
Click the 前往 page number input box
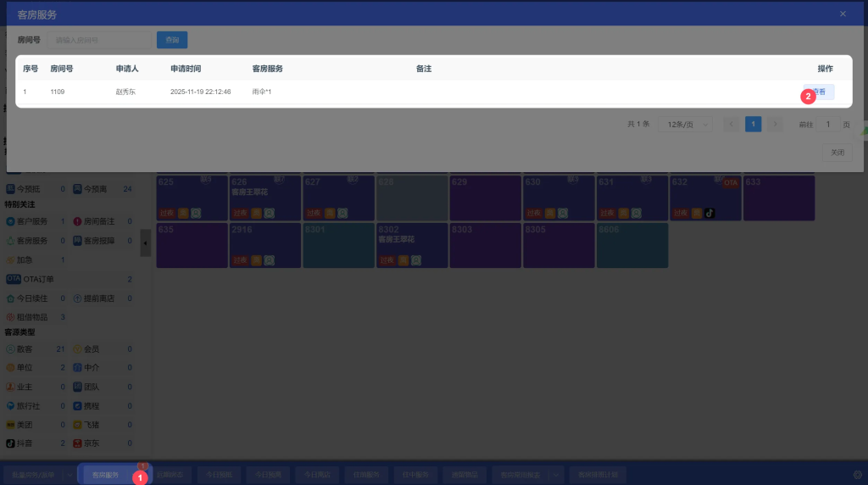(828, 125)
